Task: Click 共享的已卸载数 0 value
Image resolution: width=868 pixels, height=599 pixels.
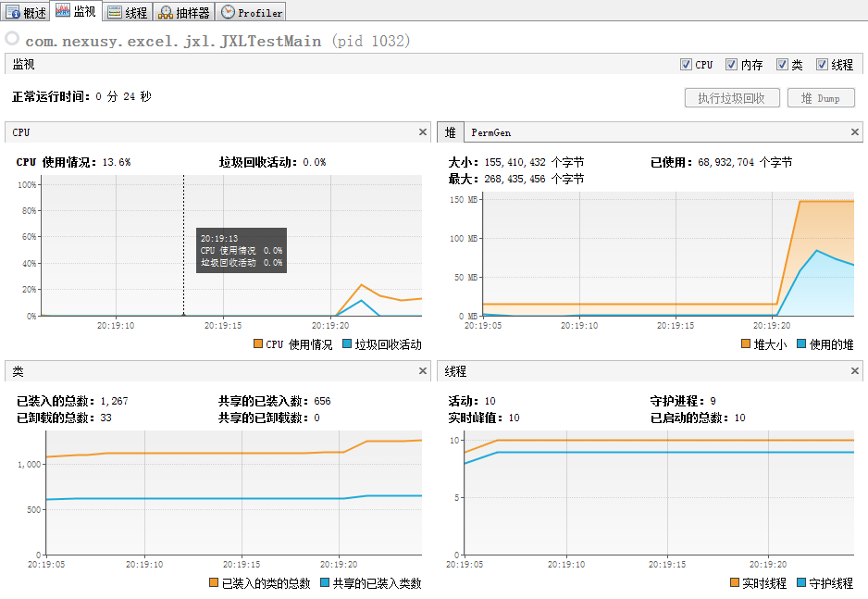Action: (316, 418)
